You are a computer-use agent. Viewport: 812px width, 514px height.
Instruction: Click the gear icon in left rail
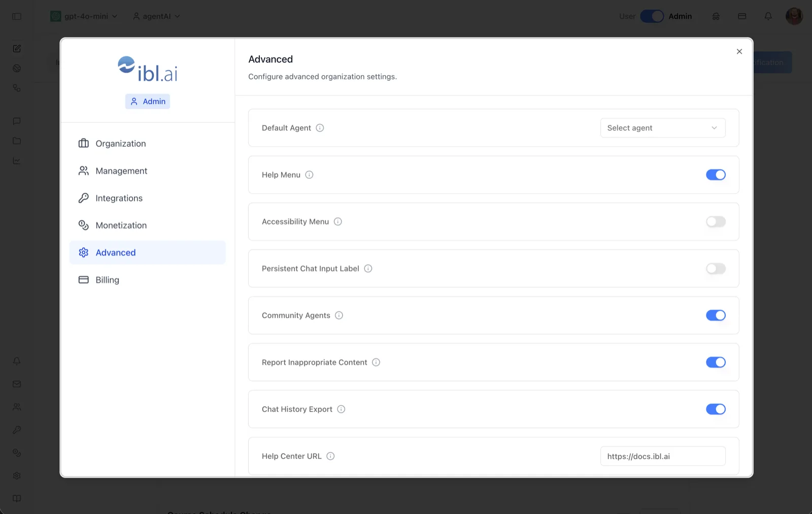click(17, 475)
